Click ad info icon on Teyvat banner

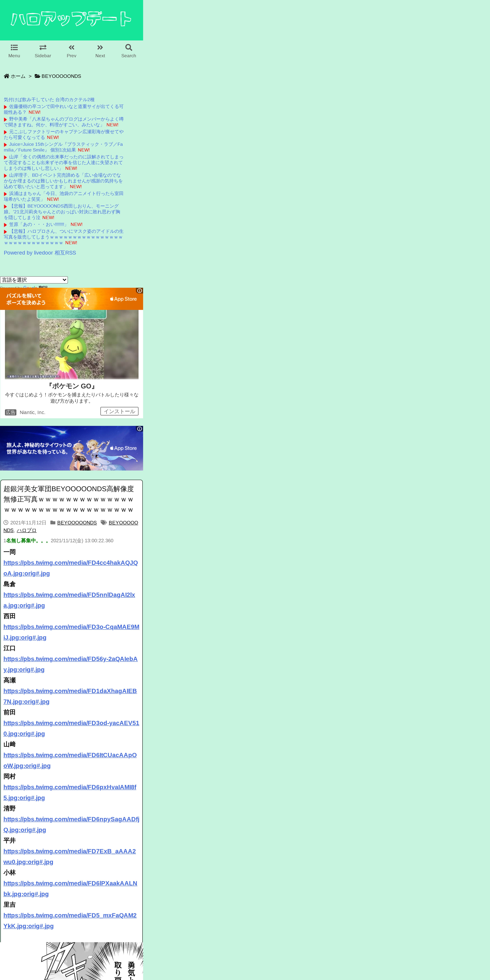[140, 429]
